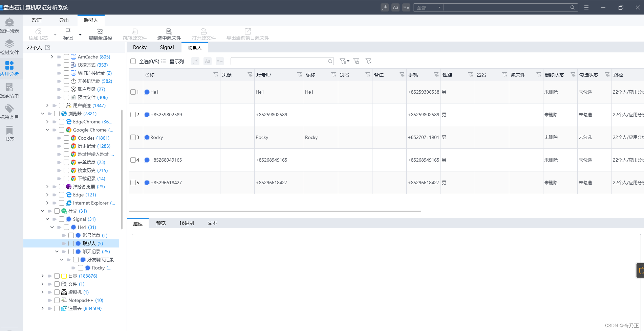Select 聊天记录 (25) in the tree

pos(96,252)
